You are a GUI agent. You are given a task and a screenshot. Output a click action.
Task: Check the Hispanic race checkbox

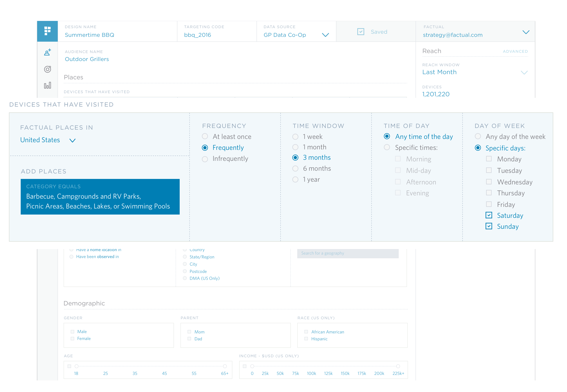[306, 339]
